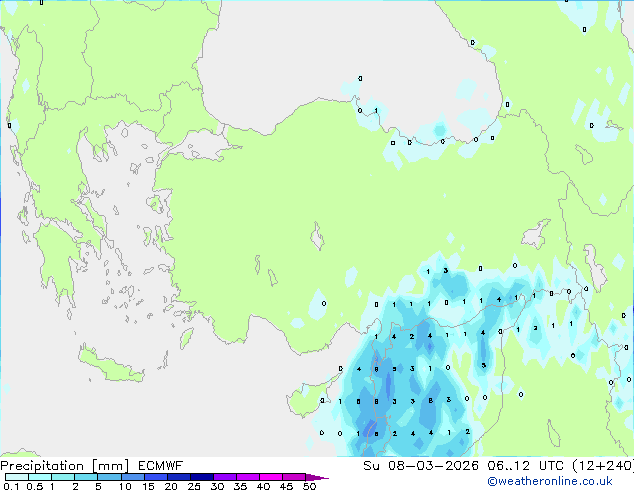Pick the 35–40 mm violet legend swatch
Screen dimensions: 634x490
coord(248,477)
